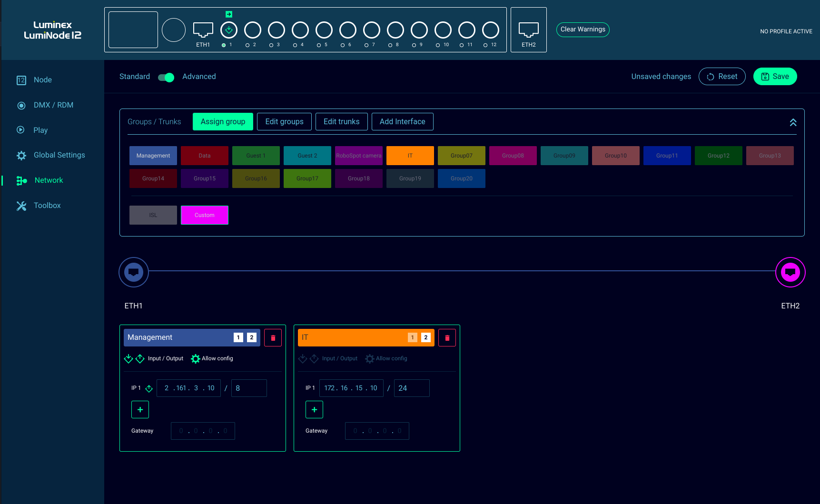Image resolution: width=820 pixels, height=504 pixels.
Task: Add another IP to Management interface
Action: pos(140,409)
